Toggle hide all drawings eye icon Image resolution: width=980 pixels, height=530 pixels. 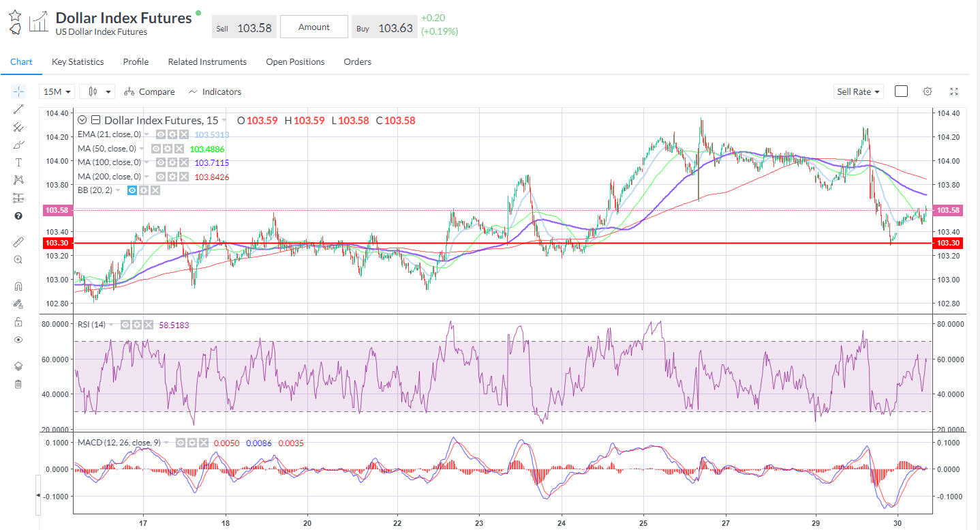[18, 340]
